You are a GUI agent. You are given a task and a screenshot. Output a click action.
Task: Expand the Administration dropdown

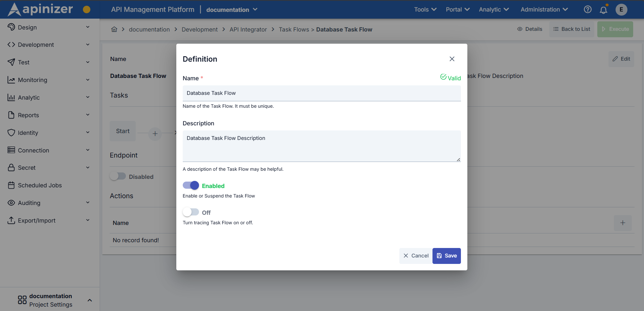543,9
